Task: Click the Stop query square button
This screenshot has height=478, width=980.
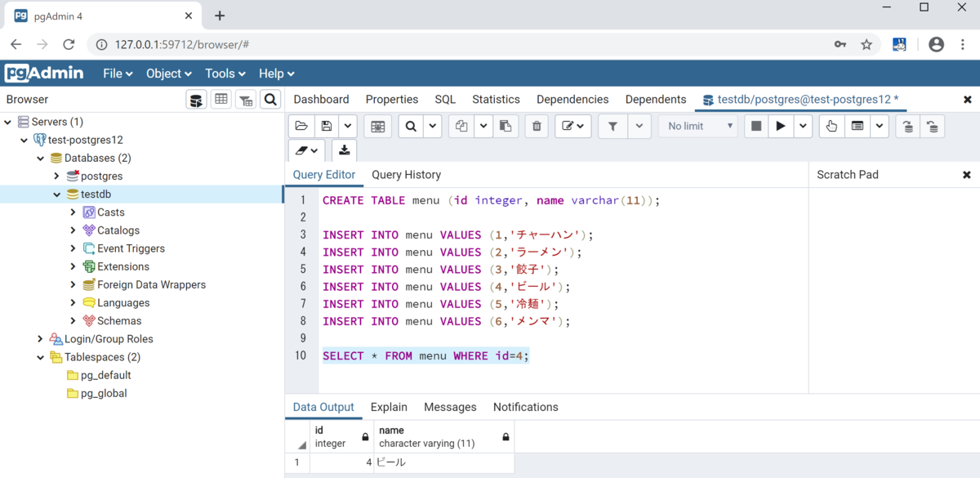Action: point(756,126)
